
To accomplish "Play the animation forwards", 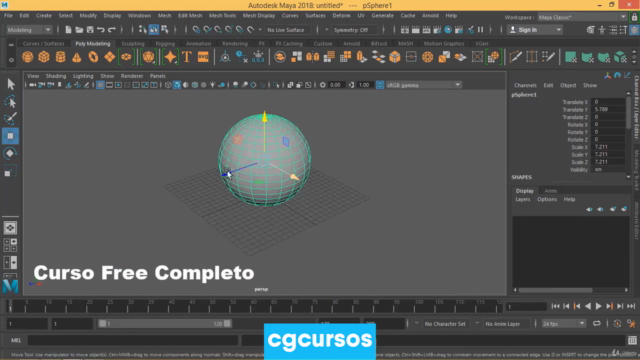I will [598, 306].
